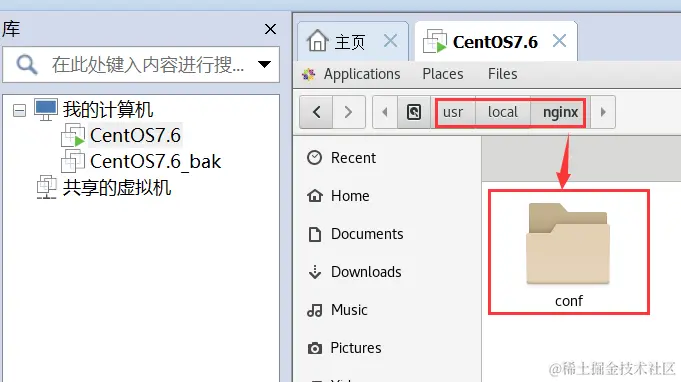Click the 主页 tab home icon
This screenshot has width=681, height=382.
pos(317,40)
